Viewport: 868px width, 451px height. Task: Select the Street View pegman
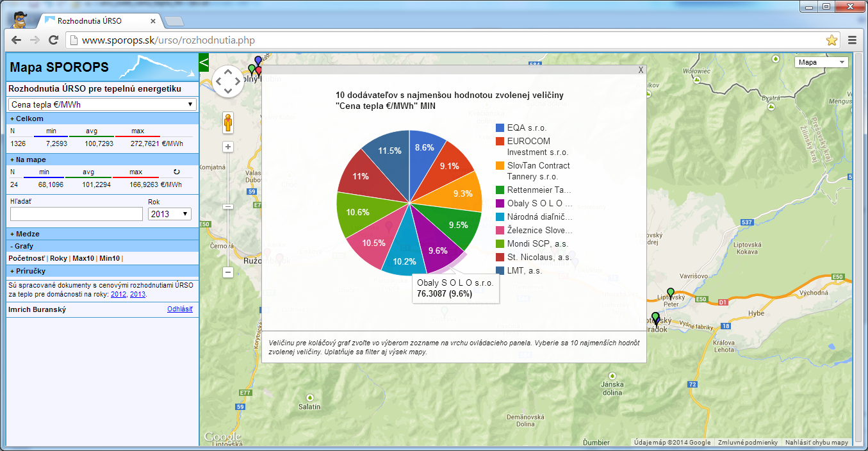click(227, 122)
